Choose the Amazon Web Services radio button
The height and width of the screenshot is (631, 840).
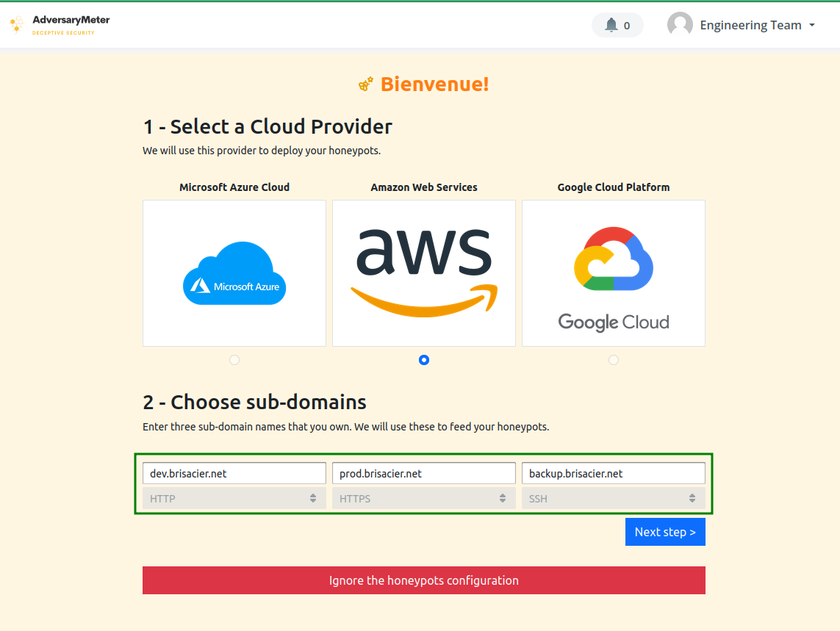point(424,360)
